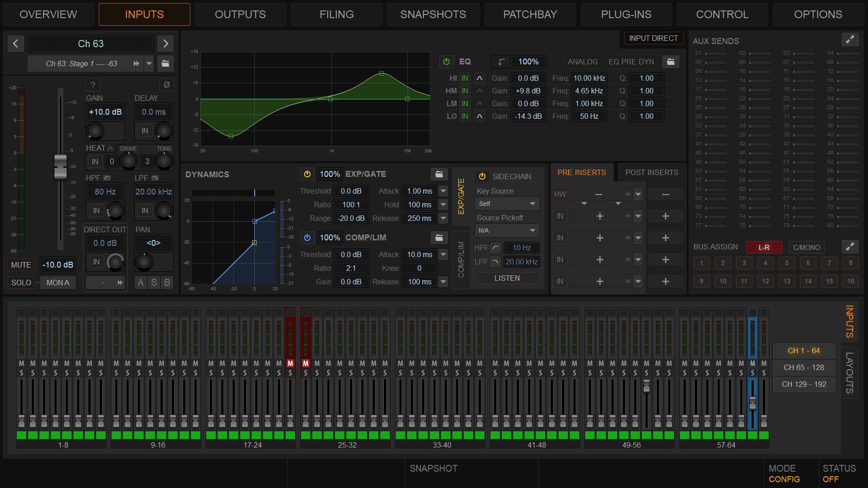Assign channel to C/MONO bus
The height and width of the screenshot is (488, 868).
[806, 247]
